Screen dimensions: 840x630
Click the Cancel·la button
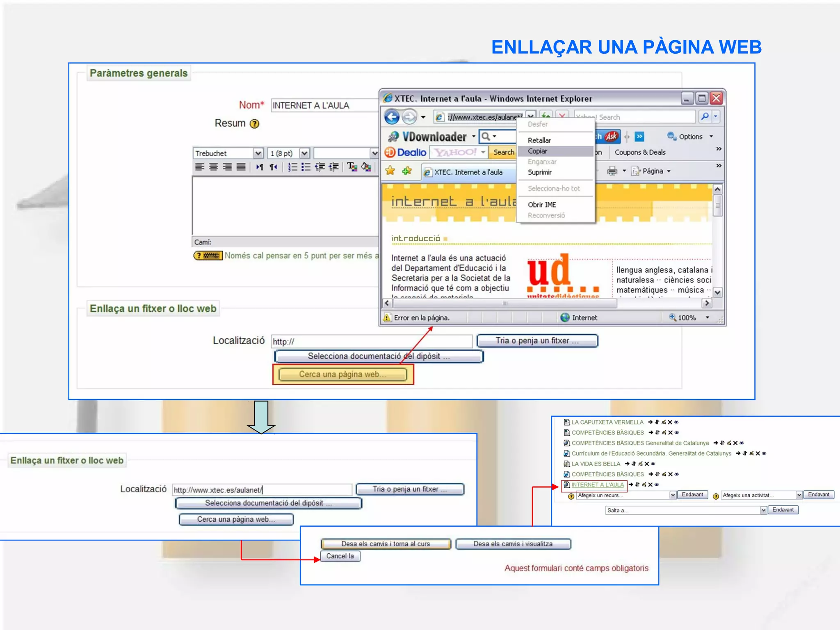click(x=340, y=556)
